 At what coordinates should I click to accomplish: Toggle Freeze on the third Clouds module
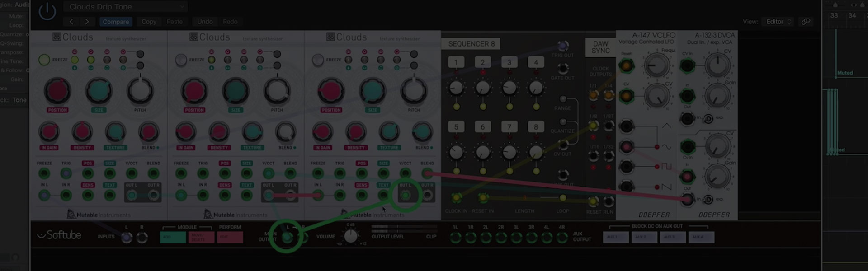tap(318, 60)
